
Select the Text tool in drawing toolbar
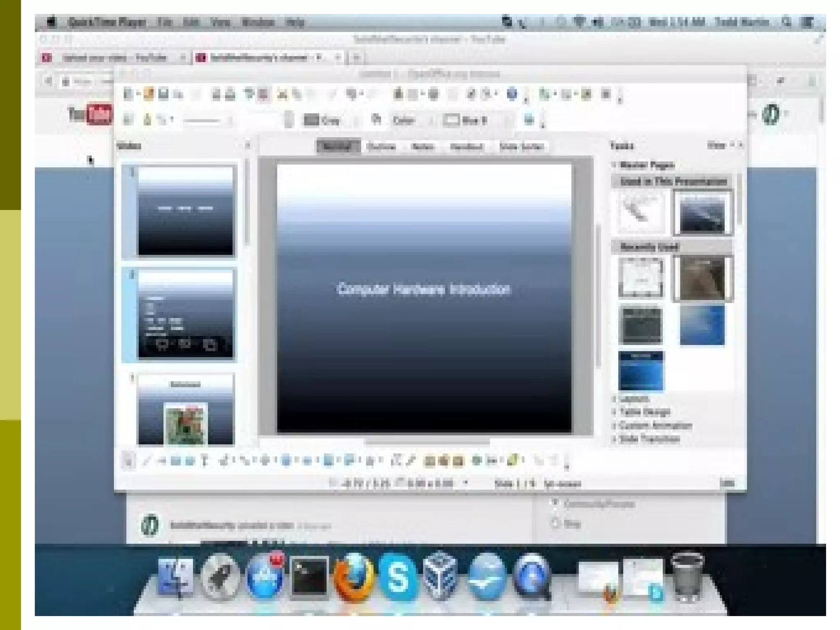(x=205, y=461)
